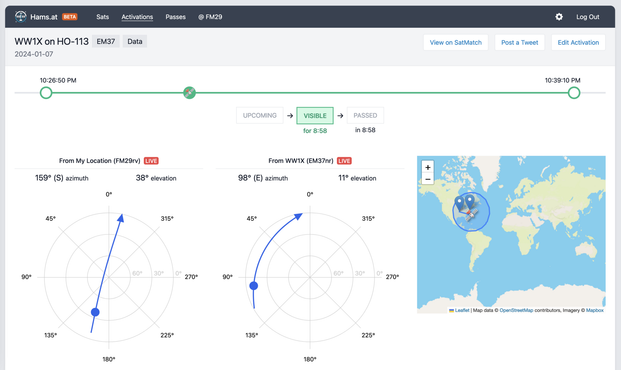Open the settings gear icon

[x=559, y=17]
